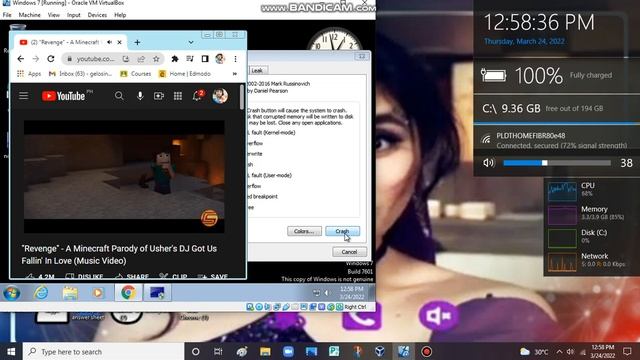
Task: Open the VirtualBox Devices menu
Action: [x=97, y=15]
